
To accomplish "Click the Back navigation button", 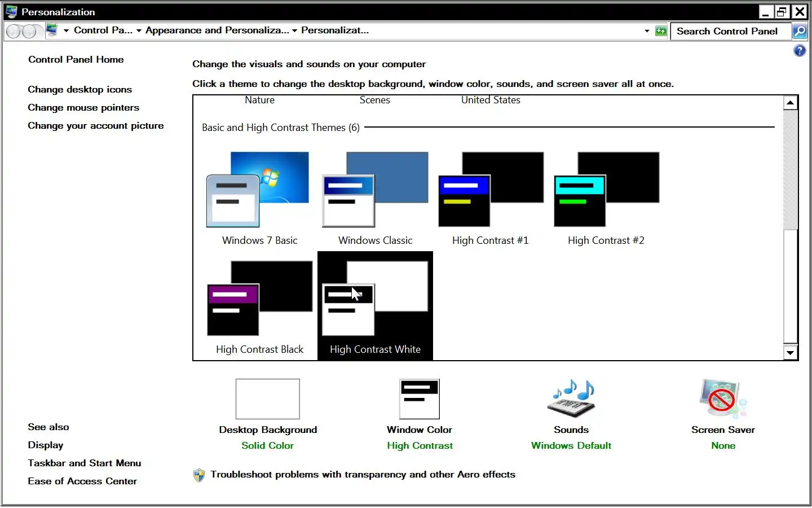I will click(14, 32).
